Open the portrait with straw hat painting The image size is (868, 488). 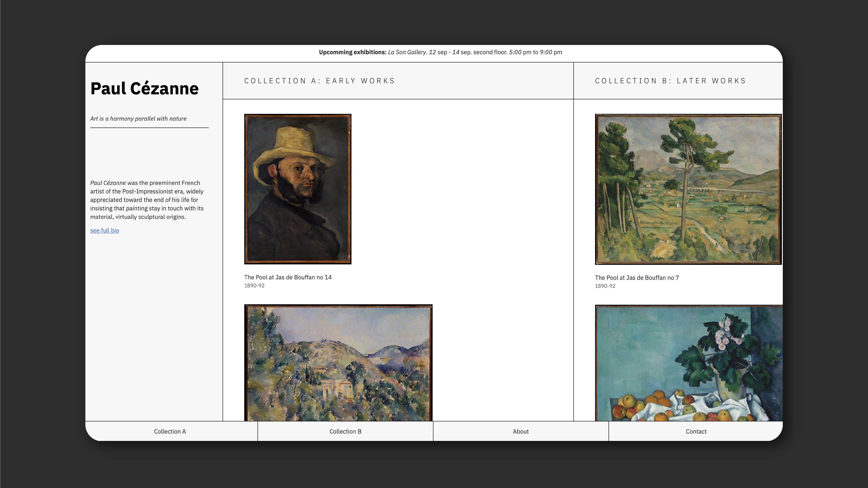[297, 189]
